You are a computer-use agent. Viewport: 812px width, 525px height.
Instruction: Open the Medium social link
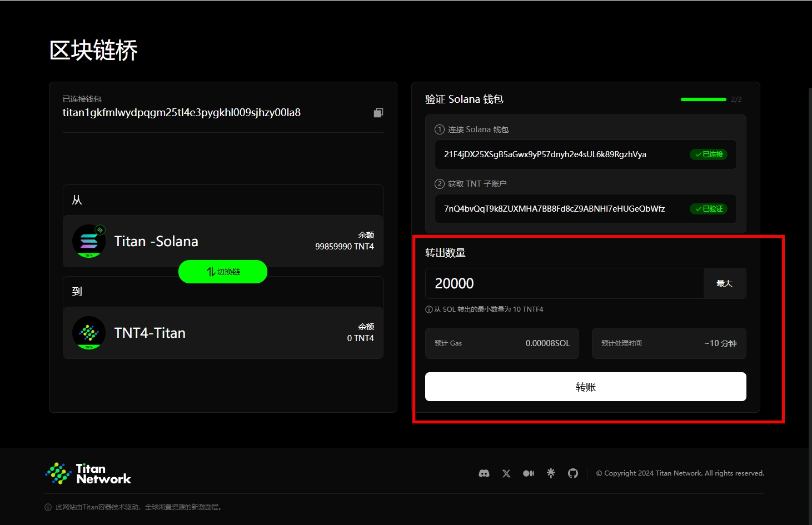(x=529, y=473)
